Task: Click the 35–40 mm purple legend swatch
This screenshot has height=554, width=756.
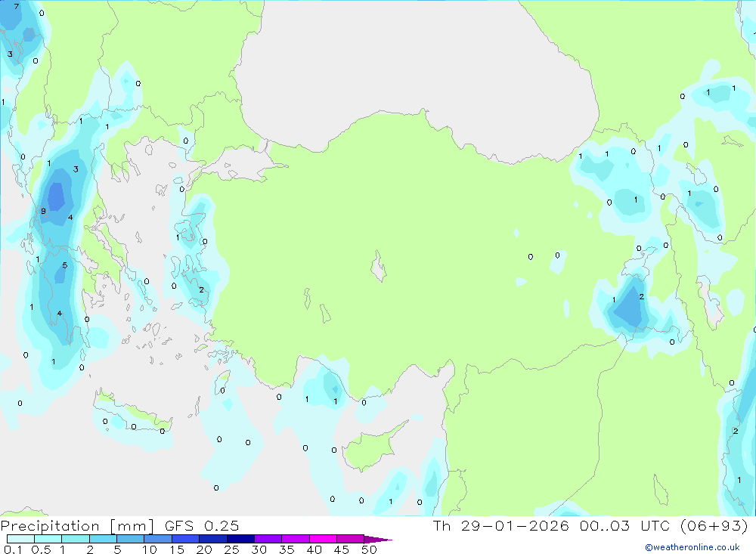Action: point(296,539)
